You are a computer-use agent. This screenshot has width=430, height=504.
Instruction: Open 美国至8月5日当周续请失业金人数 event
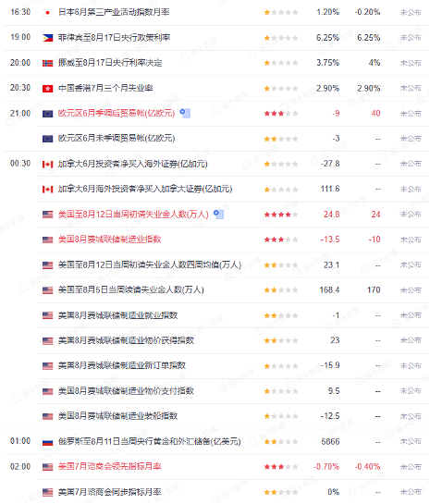130,289
